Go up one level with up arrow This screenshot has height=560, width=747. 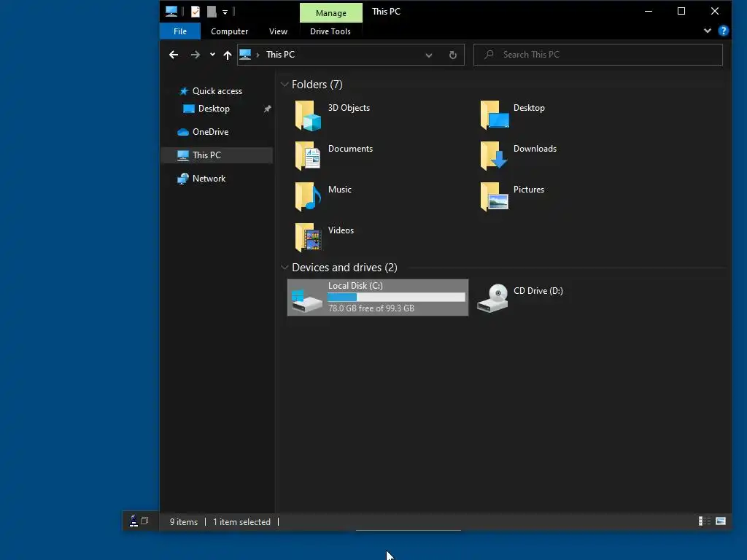tap(228, 55)
